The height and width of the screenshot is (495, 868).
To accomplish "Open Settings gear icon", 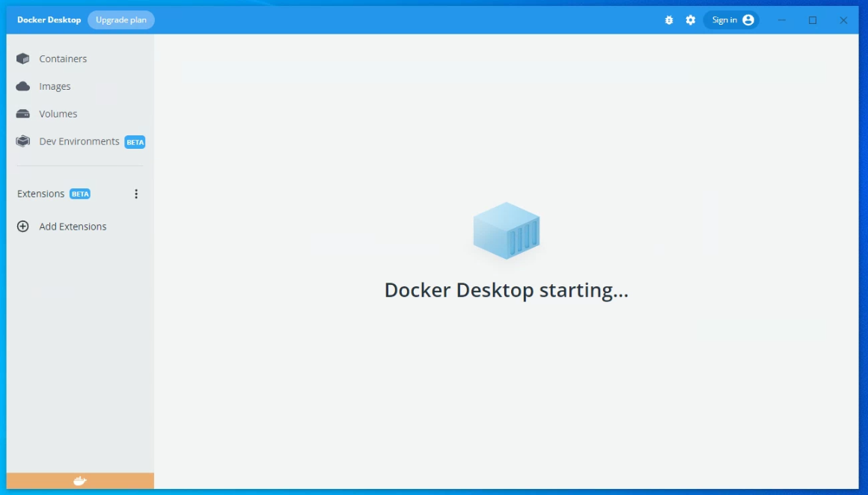I will click(691, 20).
